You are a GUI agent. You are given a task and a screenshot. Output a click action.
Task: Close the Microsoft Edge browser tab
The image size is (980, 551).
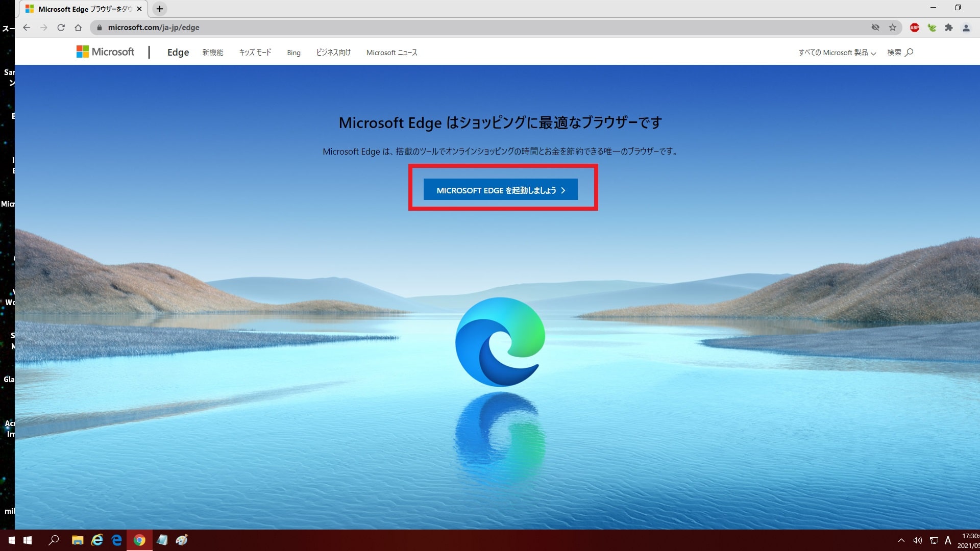(139, 9)
